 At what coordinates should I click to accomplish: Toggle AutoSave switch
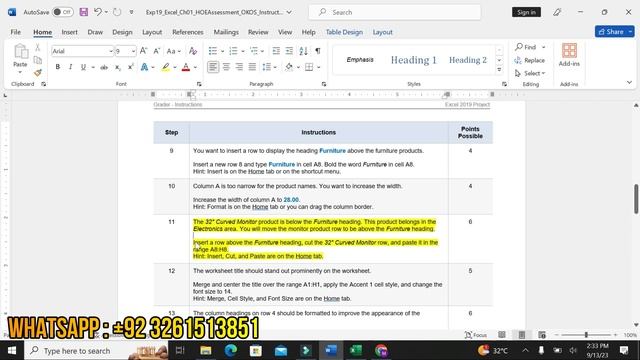click(63, 12)
